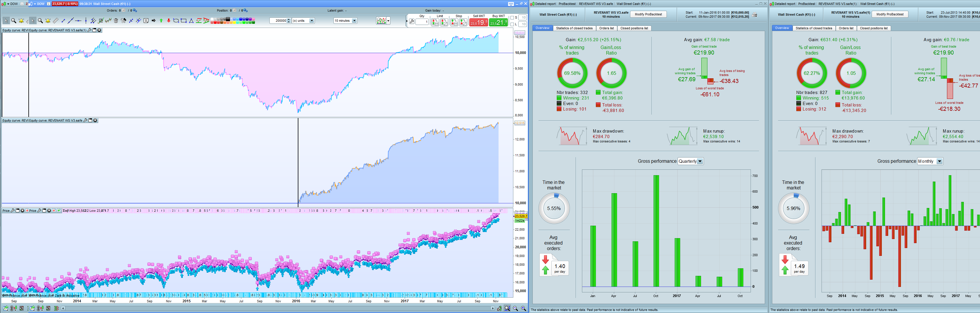The height and width of the screenshot is (313, 980).
Task: Select the triangle drawing tool
Action: coord(191,21)
